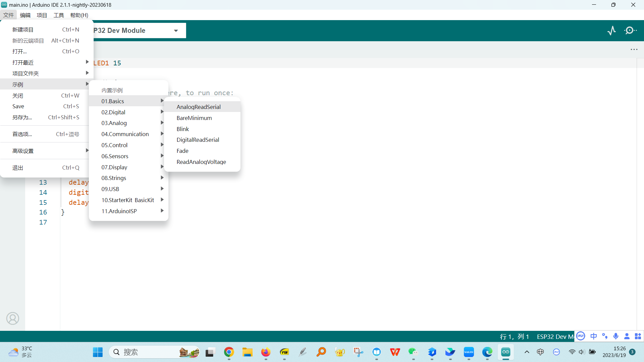This screenshot has height=362, width=644.
Task: Open the Serial Monitor icon
Action: (631, 31)
